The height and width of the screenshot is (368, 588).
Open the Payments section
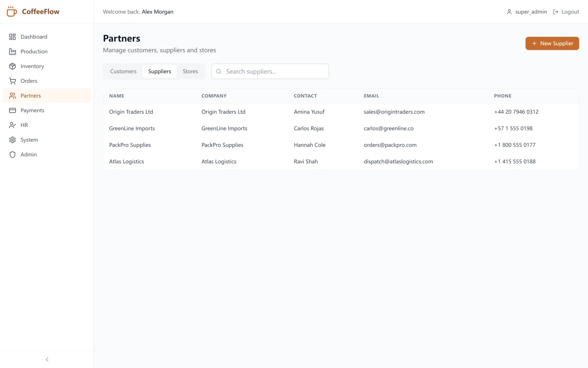tap(47, 110)
